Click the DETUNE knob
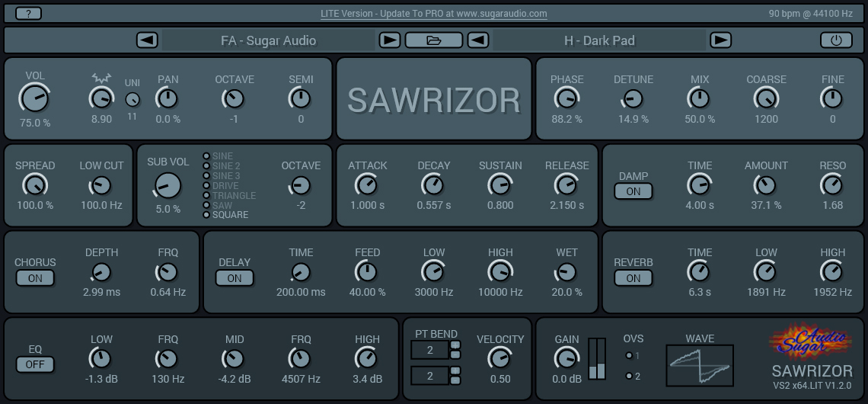Image resolution: width=868 pixels, height=404 pixels. [x=633, y=98]
